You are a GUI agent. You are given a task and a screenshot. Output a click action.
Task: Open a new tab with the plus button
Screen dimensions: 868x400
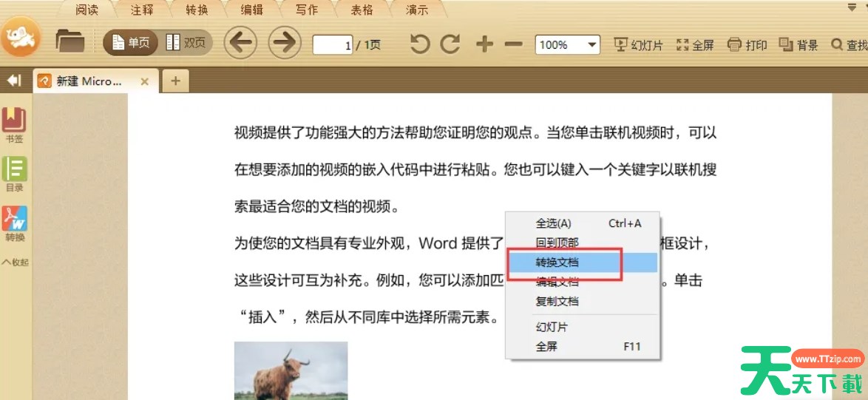175,81
